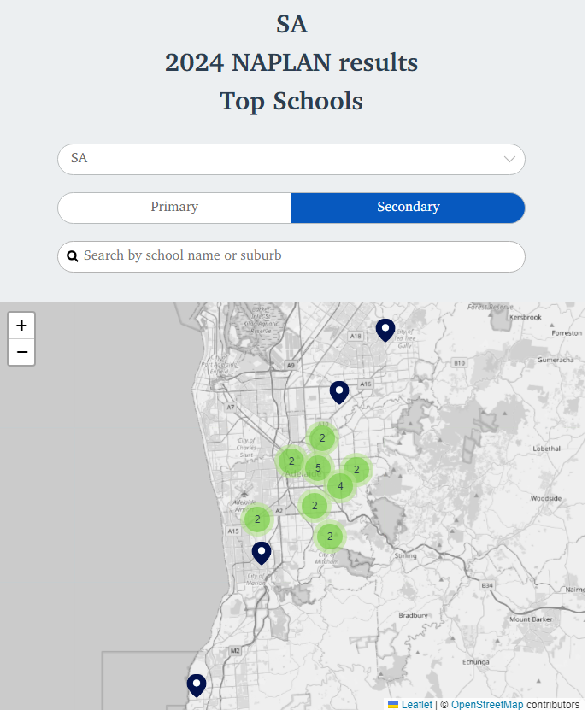
Task: Click the map zoom out minus button
Action: click(21, 352)
